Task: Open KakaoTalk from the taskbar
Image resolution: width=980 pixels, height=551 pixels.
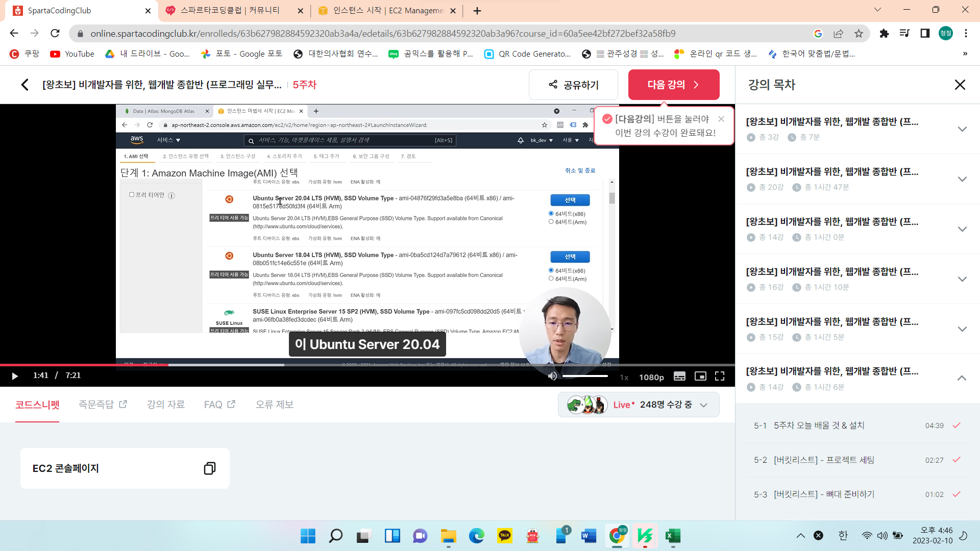Action: click(x=504, y=536)
